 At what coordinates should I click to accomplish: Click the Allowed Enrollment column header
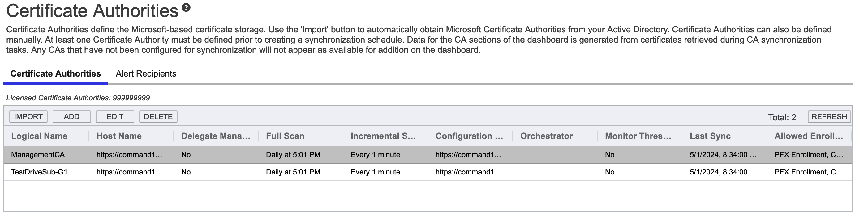(x=808, y=136)
